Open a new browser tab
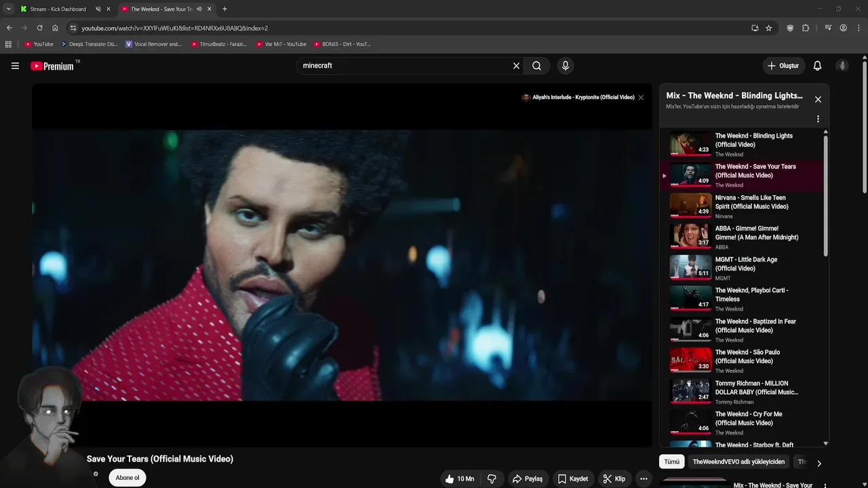Screen dimensions: 868x488 (224, 9)
